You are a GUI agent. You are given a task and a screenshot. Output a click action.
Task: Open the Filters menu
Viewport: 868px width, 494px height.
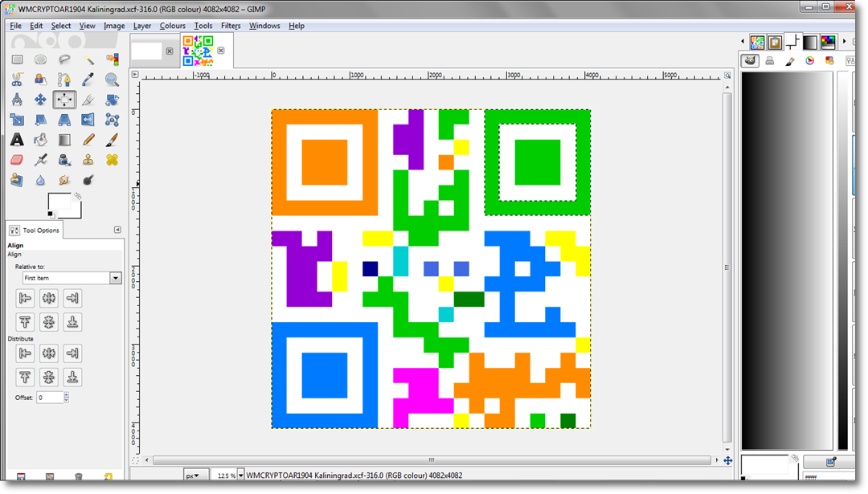[231, 26]
